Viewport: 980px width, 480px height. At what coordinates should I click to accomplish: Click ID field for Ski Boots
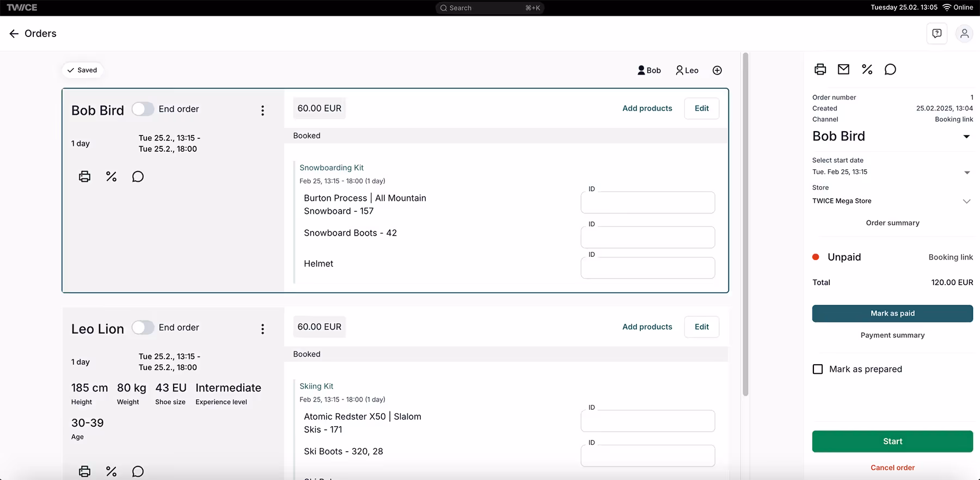[648, 456]
